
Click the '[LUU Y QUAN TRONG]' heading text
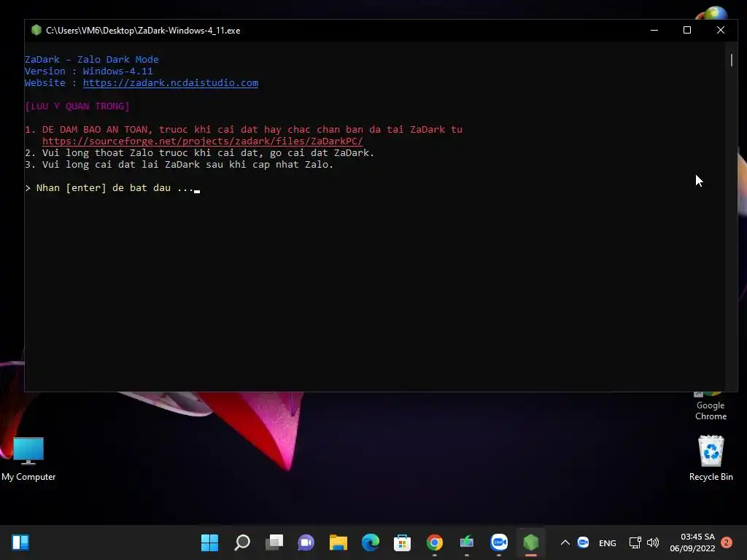(x=77, y=106)
